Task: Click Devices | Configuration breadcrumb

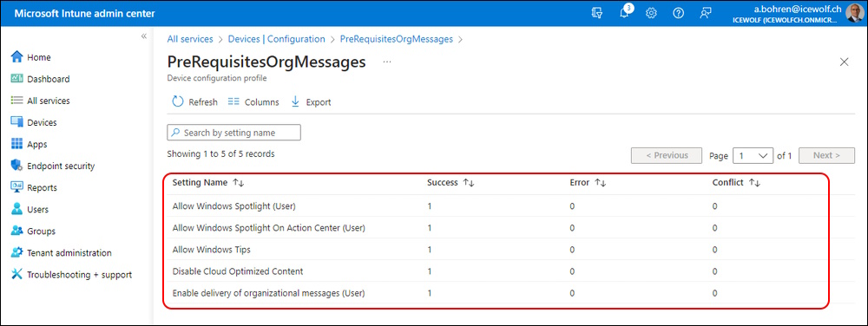Action: (x=277, y=39)
